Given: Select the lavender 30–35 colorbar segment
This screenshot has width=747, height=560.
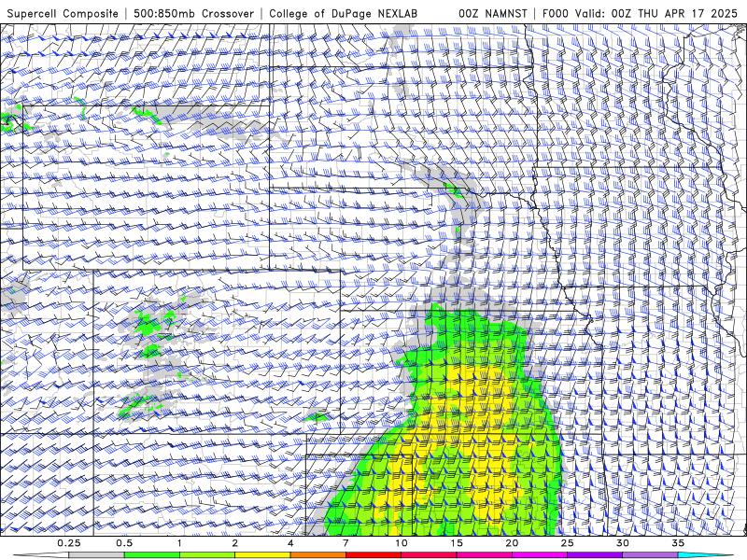Looking at the screenshot, I should 650,555.
